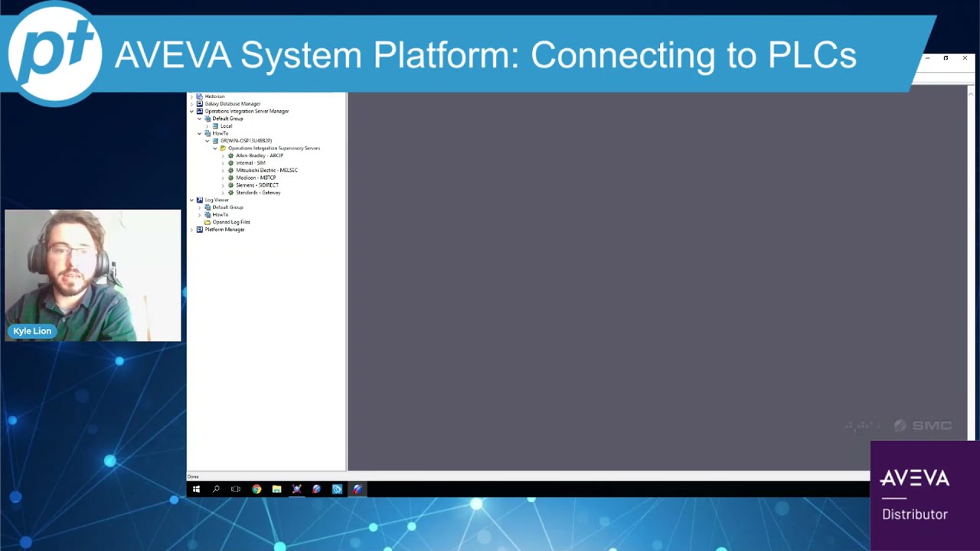Viewport: 980px width, 551px height.
Task: Select Modicon - MBTCP label
Action: click(256, 178)
